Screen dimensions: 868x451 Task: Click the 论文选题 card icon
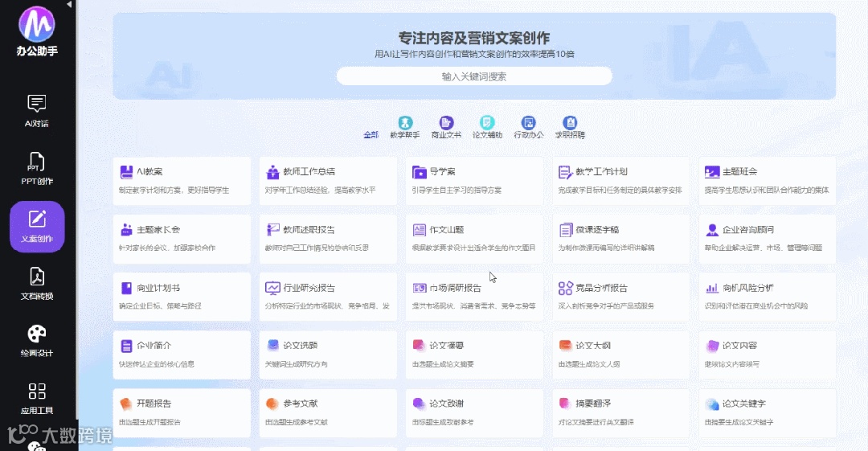(x=272, y=345)
